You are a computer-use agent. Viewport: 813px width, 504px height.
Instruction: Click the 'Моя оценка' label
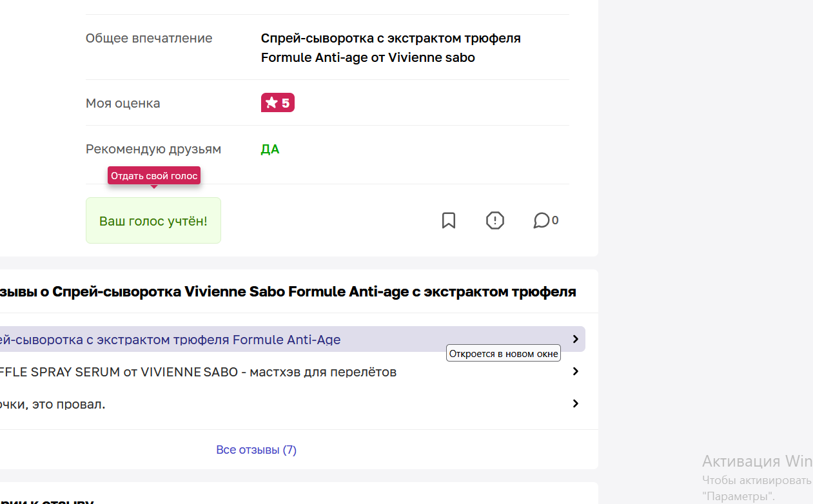[x=123, y=103]
